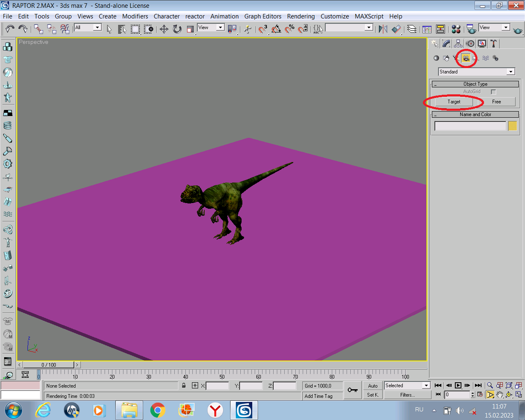Click the 0 / 100 time slider
Screen dimensions: 525x420
[x=49, y=365]
